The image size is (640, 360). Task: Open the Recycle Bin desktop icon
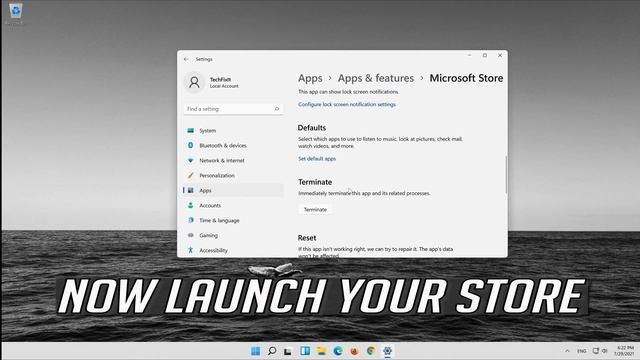(16, 12)
